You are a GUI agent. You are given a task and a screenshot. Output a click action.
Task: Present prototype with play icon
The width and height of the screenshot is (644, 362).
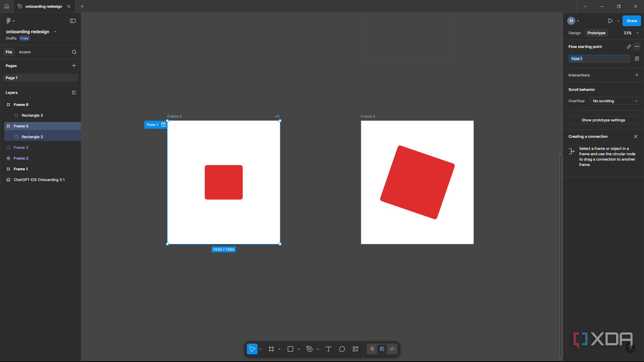pos(610,21)
